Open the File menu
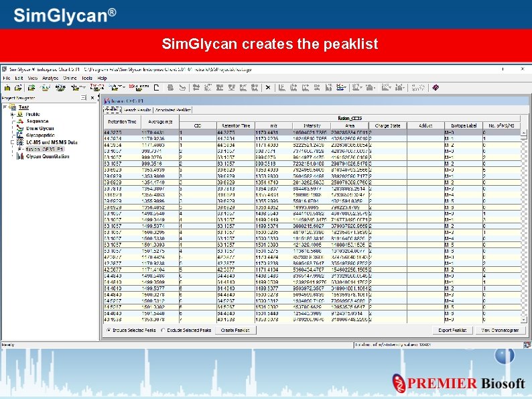This screenshot has width=532, height=399. (x=7, y=78)
